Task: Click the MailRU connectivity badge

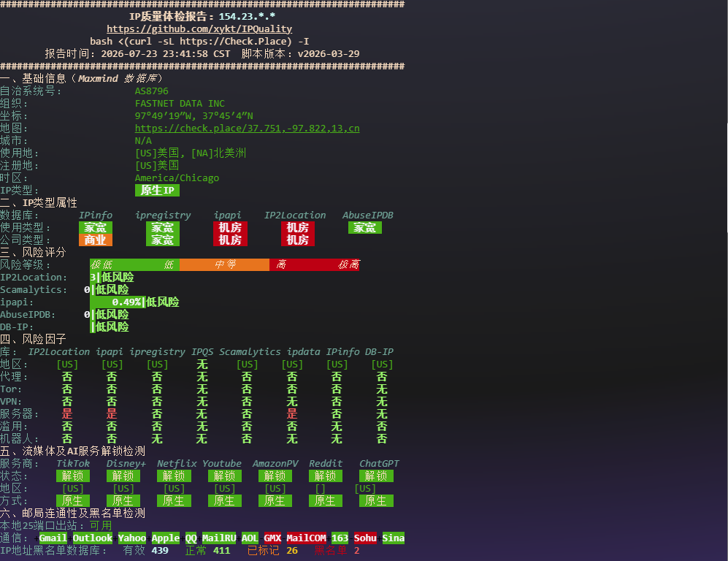Action: (x=219, y=538)
